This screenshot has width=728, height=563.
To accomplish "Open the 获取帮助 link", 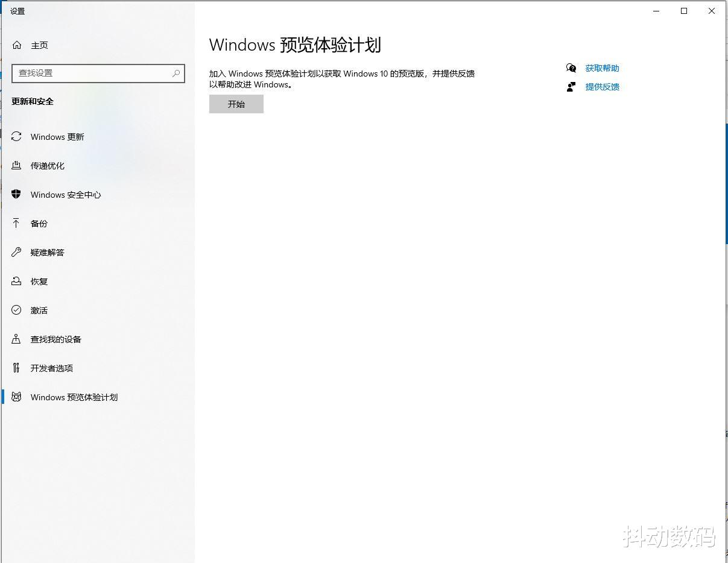I will [602, 68].
